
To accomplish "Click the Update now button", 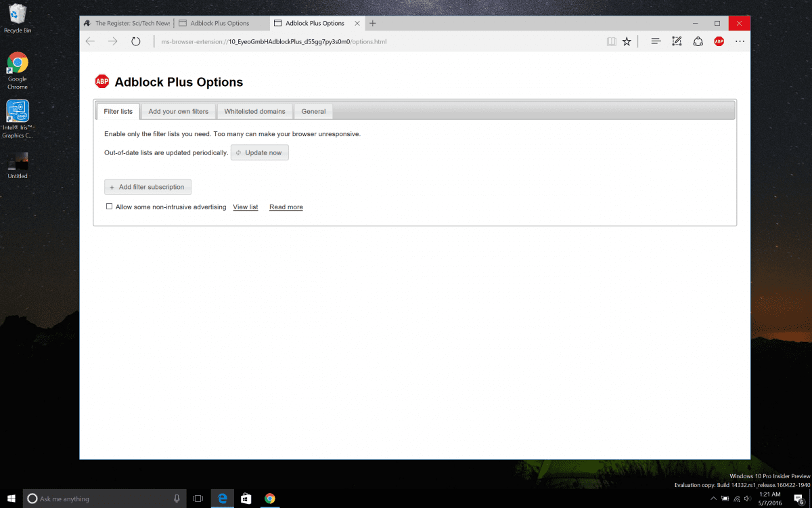I will pos(260,152).
